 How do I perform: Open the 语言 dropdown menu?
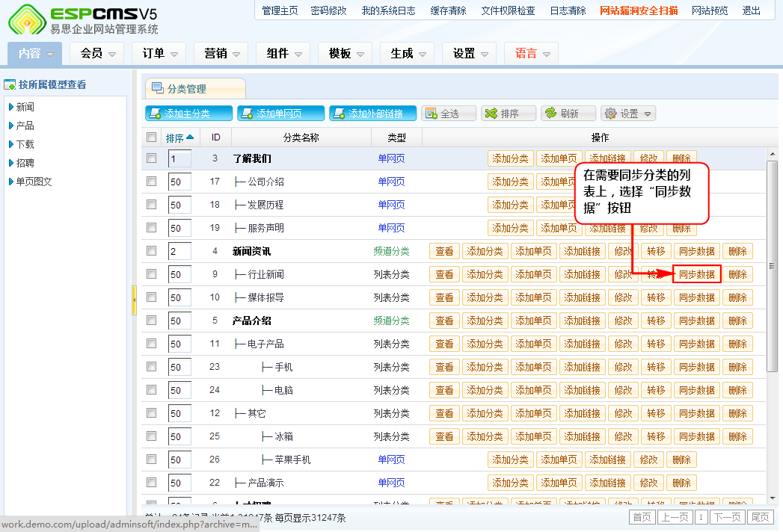pos(531,53)
